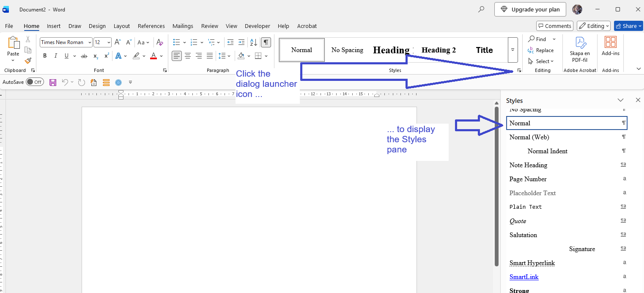Switch to the Design tab
Screen dimensions: 644x293
coord(97,26)
